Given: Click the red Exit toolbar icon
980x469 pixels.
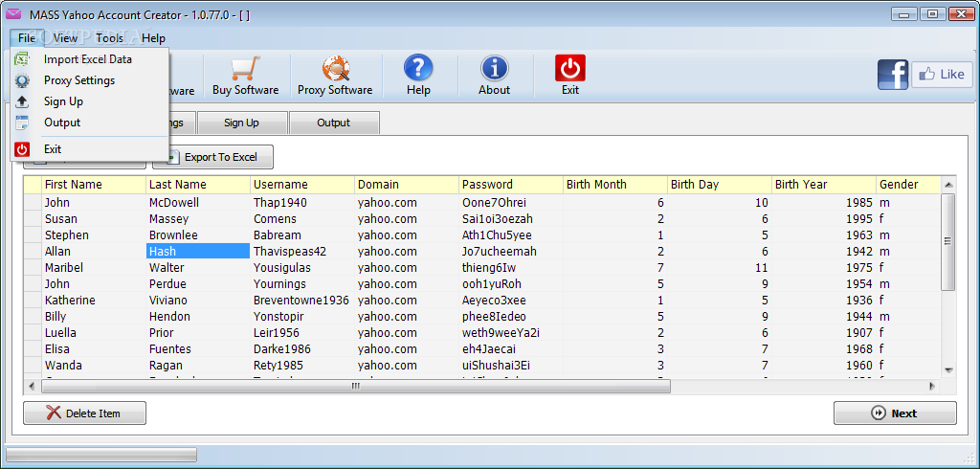Looking at the screenshot, I should click(x=570, y=68).
